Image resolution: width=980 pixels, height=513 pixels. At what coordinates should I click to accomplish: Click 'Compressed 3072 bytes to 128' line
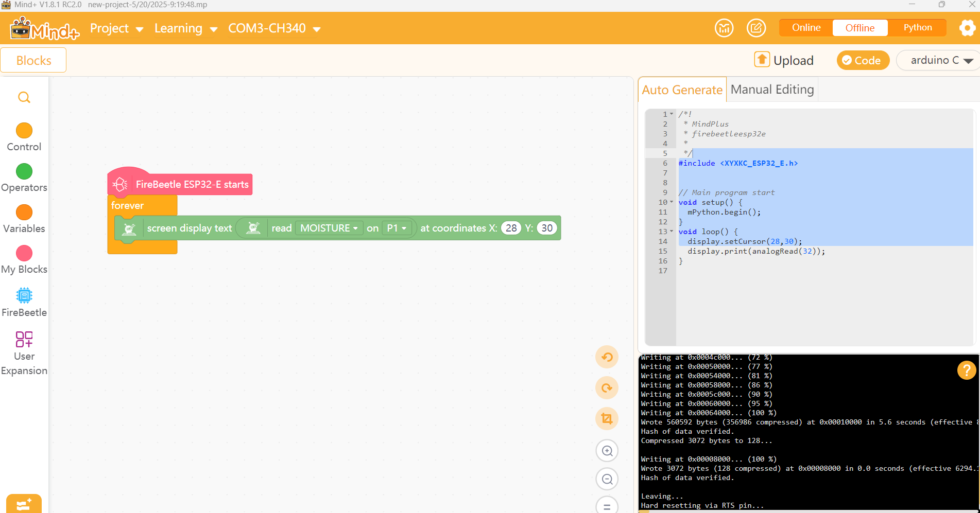(706, 440)
